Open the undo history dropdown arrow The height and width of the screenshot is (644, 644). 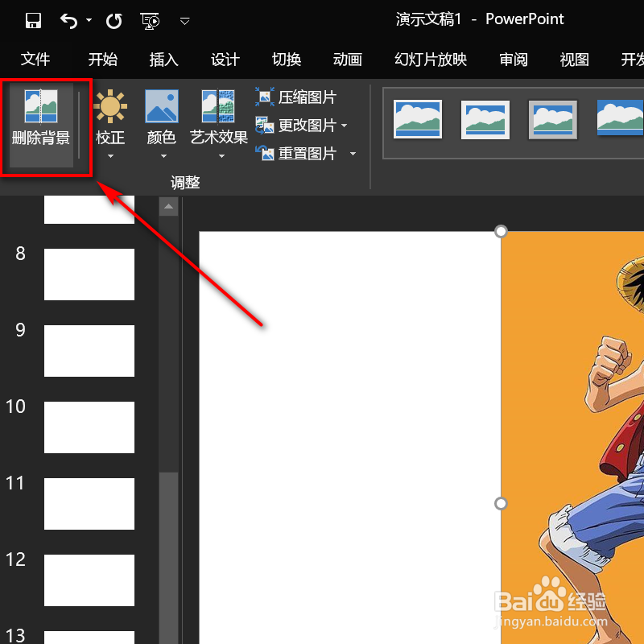pyautogui.click(x=89, y=19)
